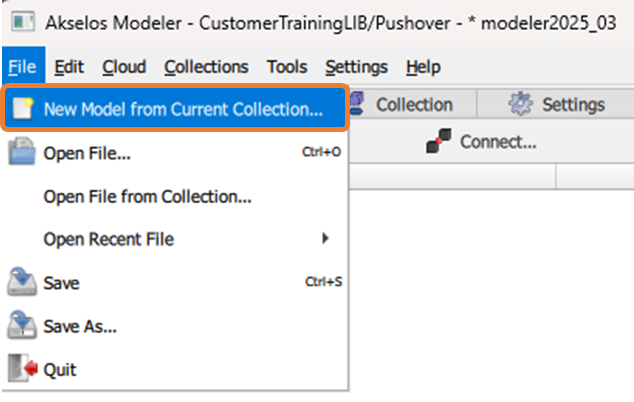
Task: Open the Settings menu in menu bar
Action: [x=356, y=67]
